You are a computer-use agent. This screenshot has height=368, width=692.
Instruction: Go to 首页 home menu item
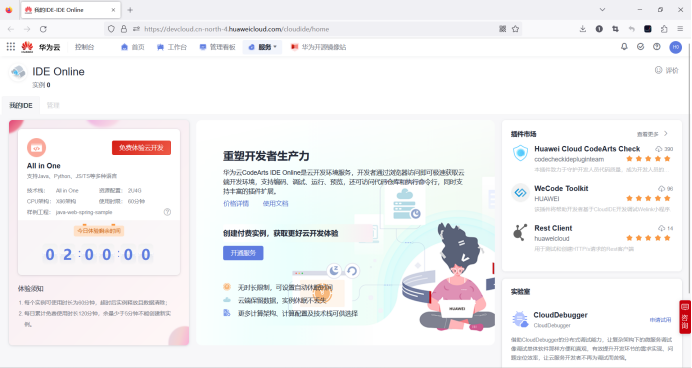pos(133,47)
